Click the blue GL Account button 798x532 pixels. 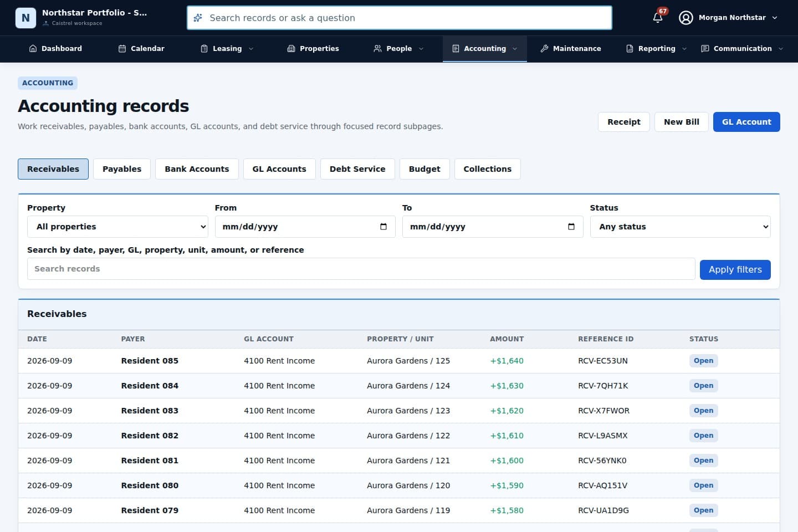click(x=746, y=122)
